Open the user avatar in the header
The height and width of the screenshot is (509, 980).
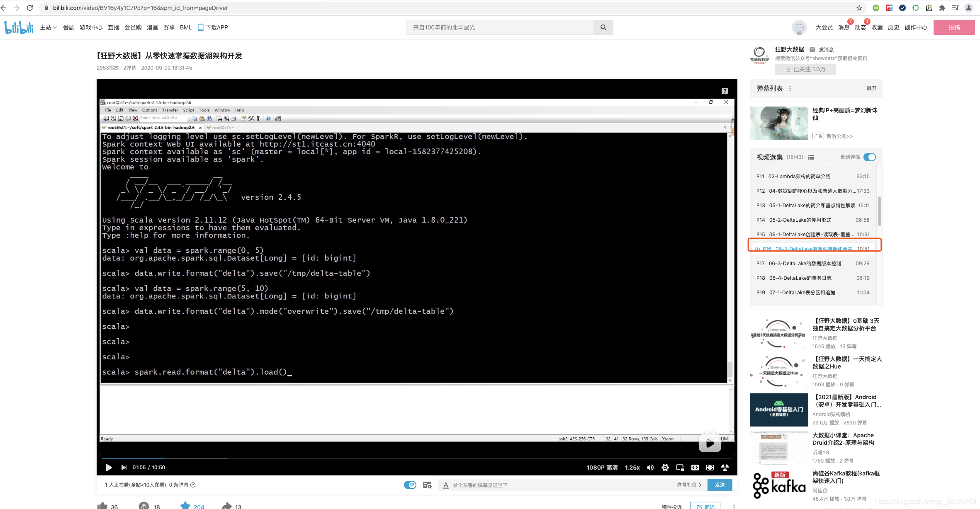pos(799,27)
